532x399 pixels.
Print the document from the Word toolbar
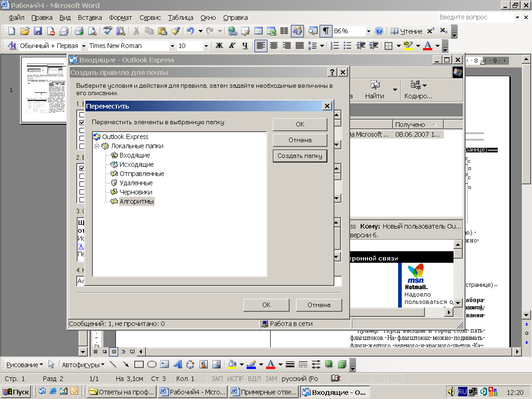pyautogui.click(x=79, y=31)
